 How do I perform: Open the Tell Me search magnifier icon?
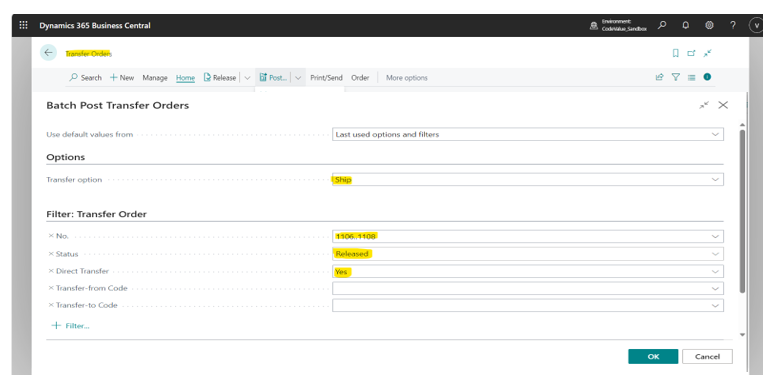pyautogui.click(x=662, y=25)
